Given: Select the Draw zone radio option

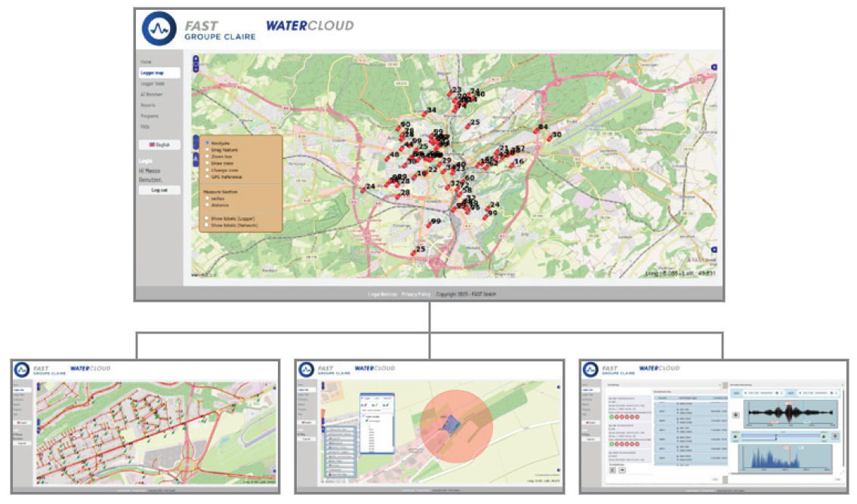Looking at the screenshot, I should (x=208, y=163).
